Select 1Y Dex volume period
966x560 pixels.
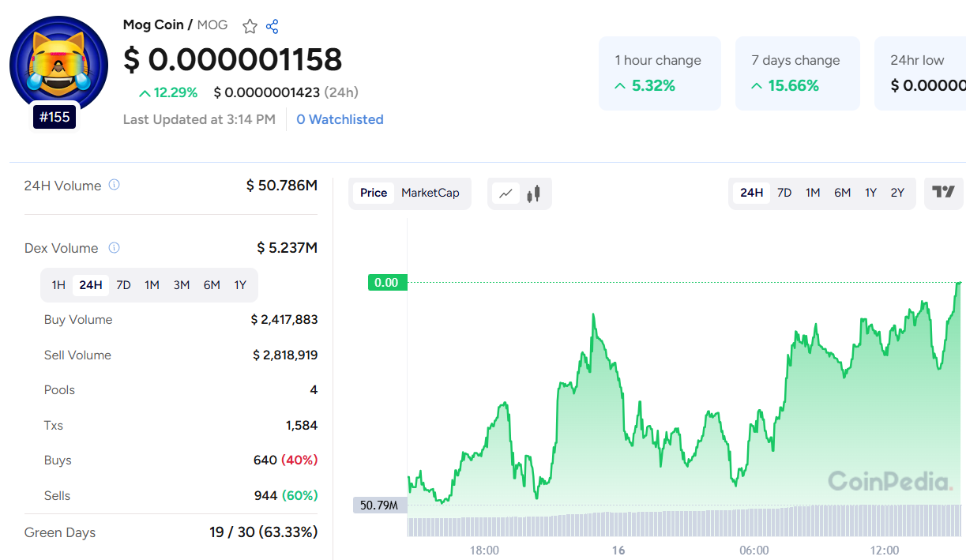point(240,285)
